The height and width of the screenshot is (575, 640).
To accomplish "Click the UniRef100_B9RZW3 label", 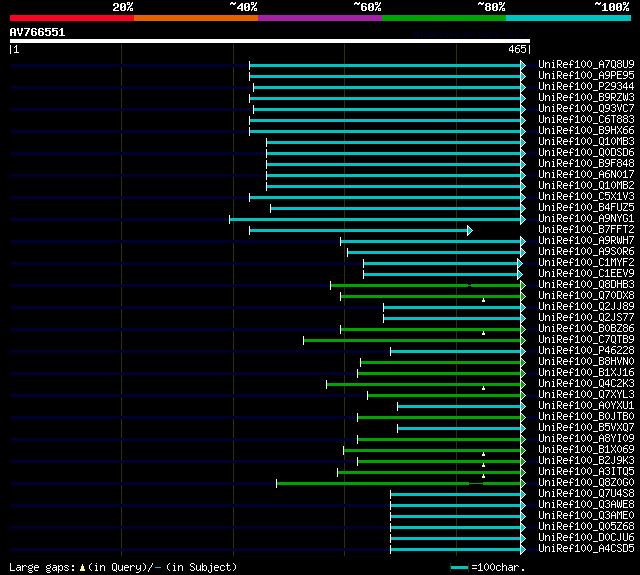I will (x=586, y=98).
